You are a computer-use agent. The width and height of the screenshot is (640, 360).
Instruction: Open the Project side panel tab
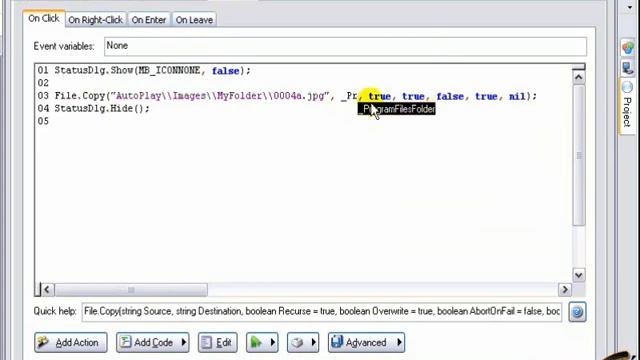click(628, 106)
